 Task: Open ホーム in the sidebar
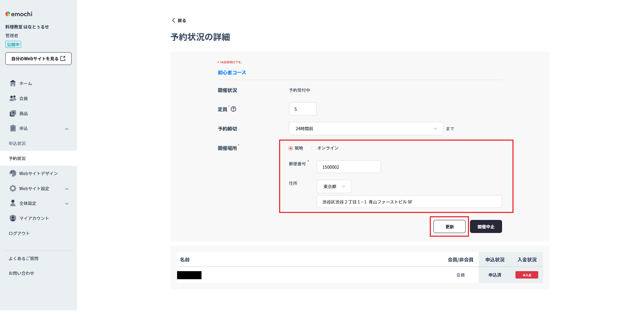tap(25, 83)
